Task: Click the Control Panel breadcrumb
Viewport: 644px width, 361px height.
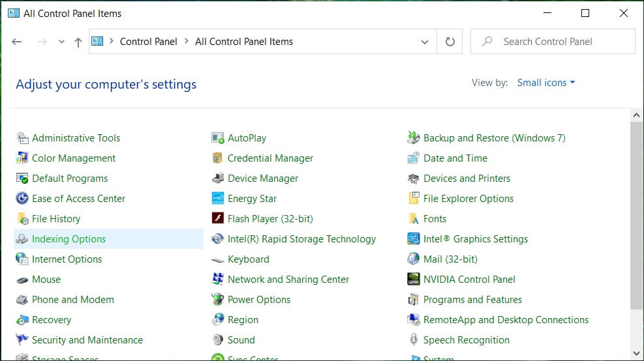Action: point(148,42)
